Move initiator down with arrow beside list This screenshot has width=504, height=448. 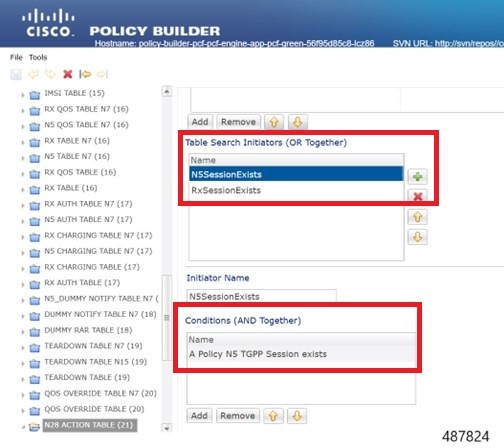[417, 237]
